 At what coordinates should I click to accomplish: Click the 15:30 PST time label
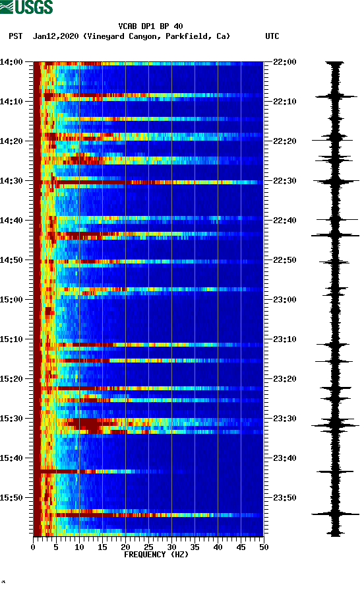tap(11, 419)
